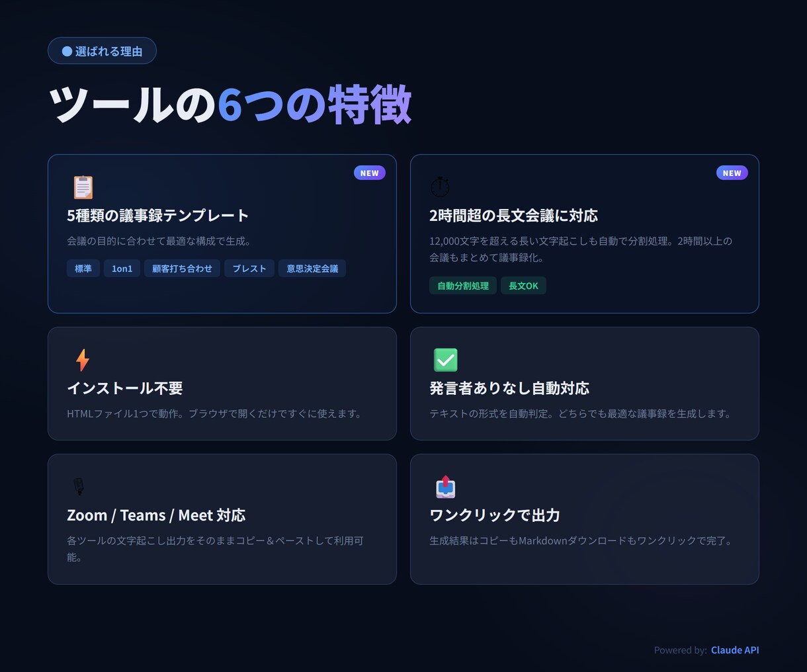Click the description starting with 各ツールの文字起こし出力
The width and height of the screenshot is (807, 672).
click(215, 549)
